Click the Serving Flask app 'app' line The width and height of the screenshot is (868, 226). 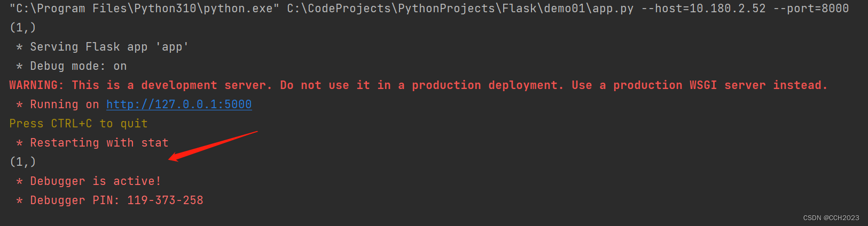pos(102,47)
